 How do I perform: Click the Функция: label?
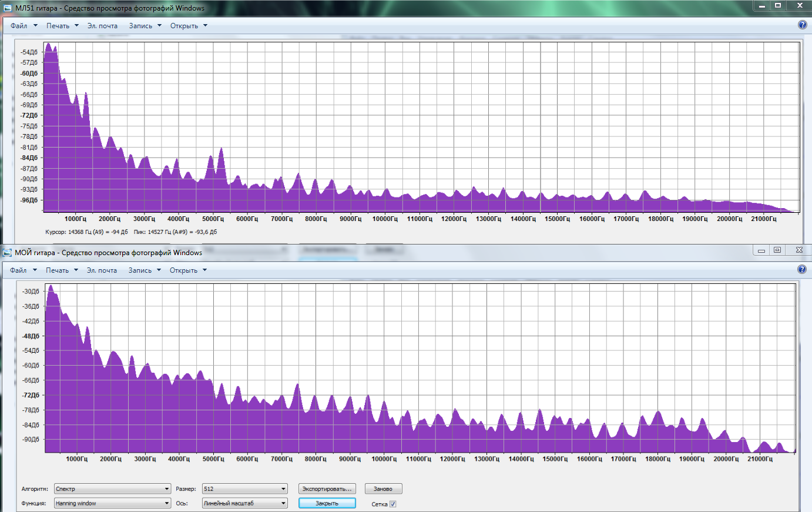pyautogui.click(x=33, y=504)
